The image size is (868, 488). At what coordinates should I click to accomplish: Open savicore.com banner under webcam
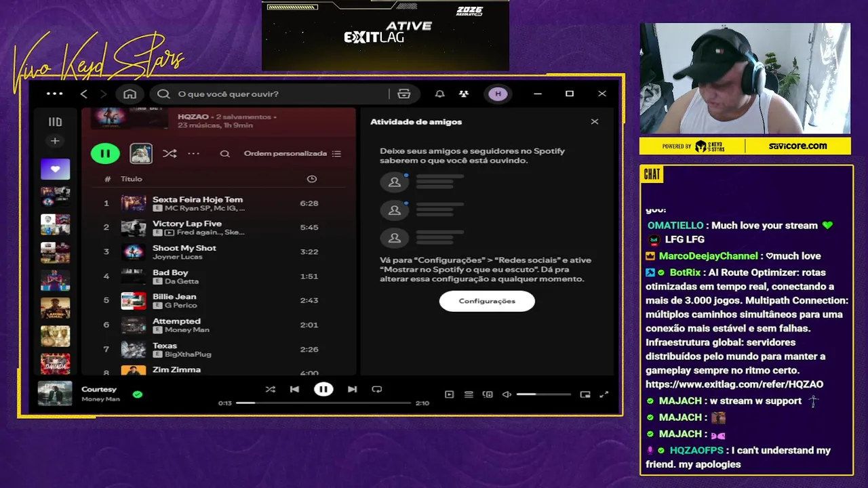point(797,146)
